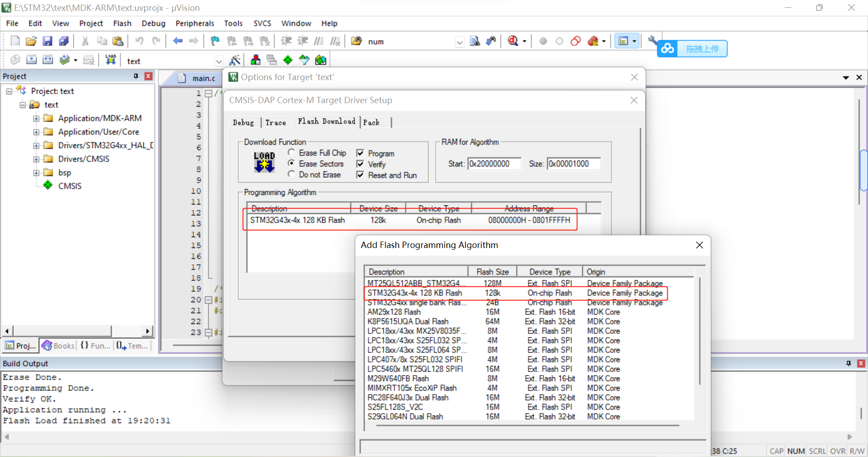Image resolution: width=868 pixels, height=457 pixels.
Task: Expand the Application/User/Core folder
Action: coord(36,132)
